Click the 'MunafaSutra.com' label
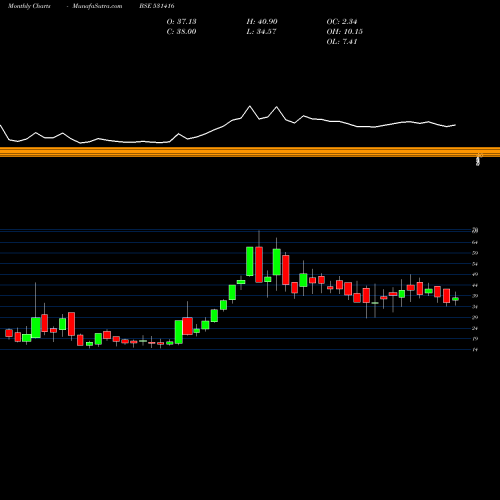 (x=97, y=6)
